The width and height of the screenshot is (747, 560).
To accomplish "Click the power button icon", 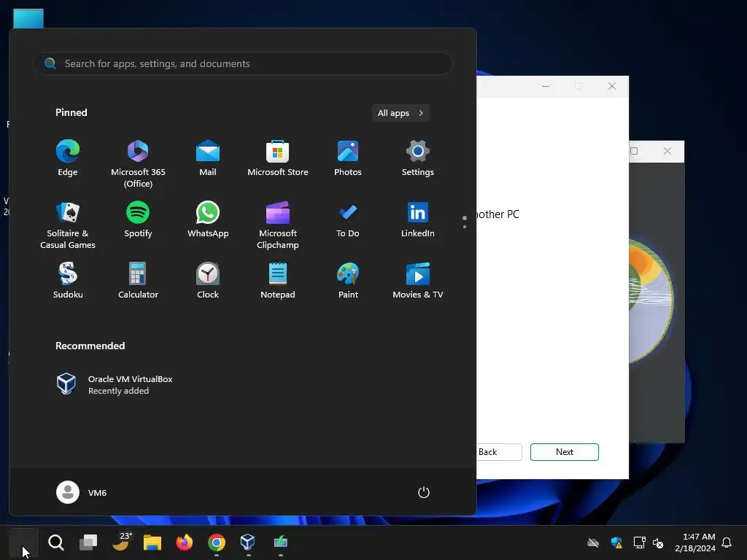I will [424, 492].
